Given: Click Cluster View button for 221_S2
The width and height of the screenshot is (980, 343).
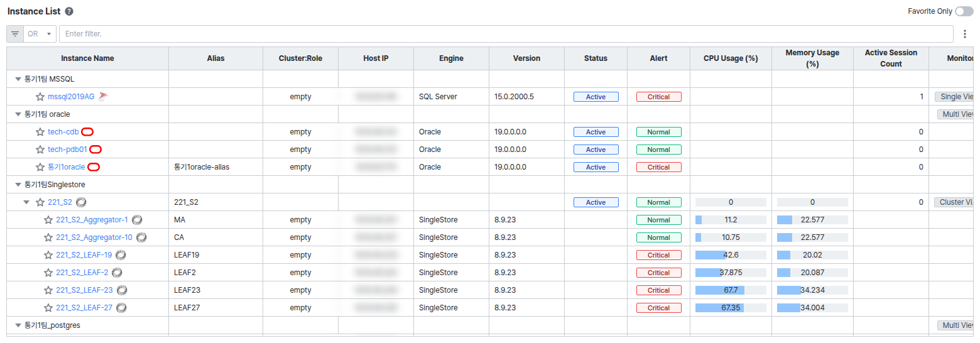Looking at the screenshot, I should click(x=955, y=202).
